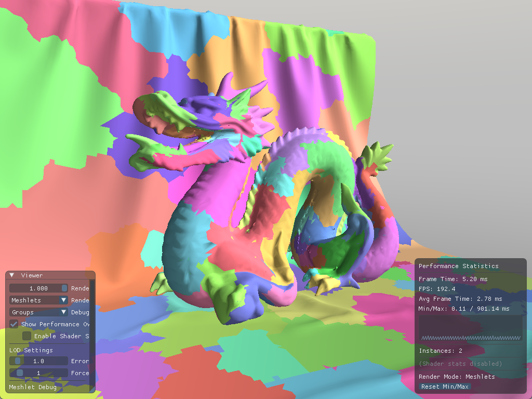
Task: Click the Instances: 2 readout
Action: [441, 351]
